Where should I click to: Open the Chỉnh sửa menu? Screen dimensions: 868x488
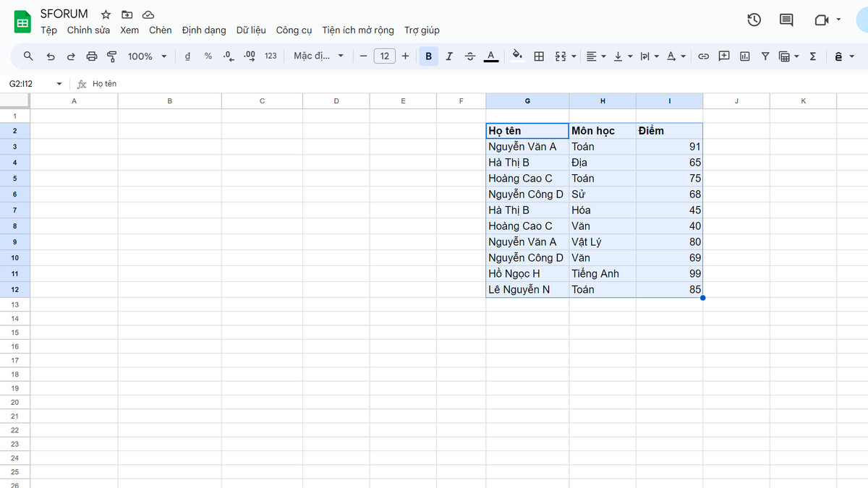(x=88, y=30)
